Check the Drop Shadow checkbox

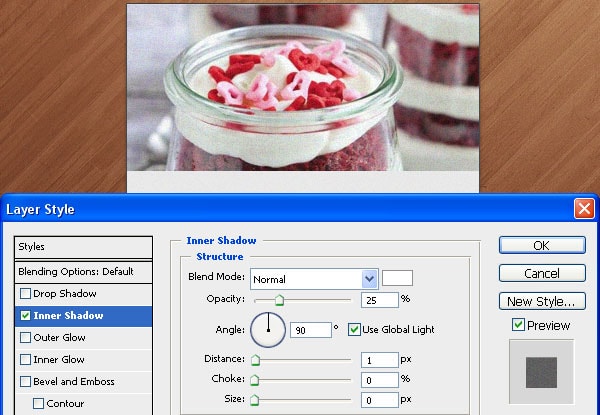(25, 294)
